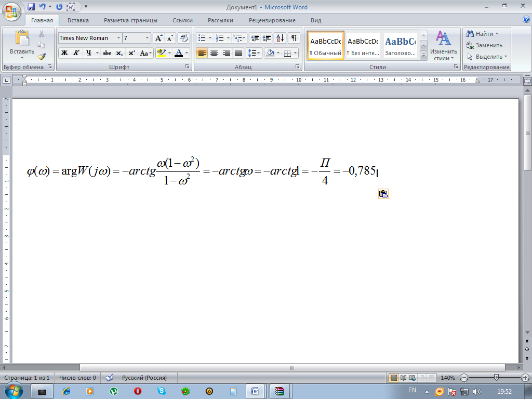
Task: Open the Windows Start button
Action: [x=13, y=391]
